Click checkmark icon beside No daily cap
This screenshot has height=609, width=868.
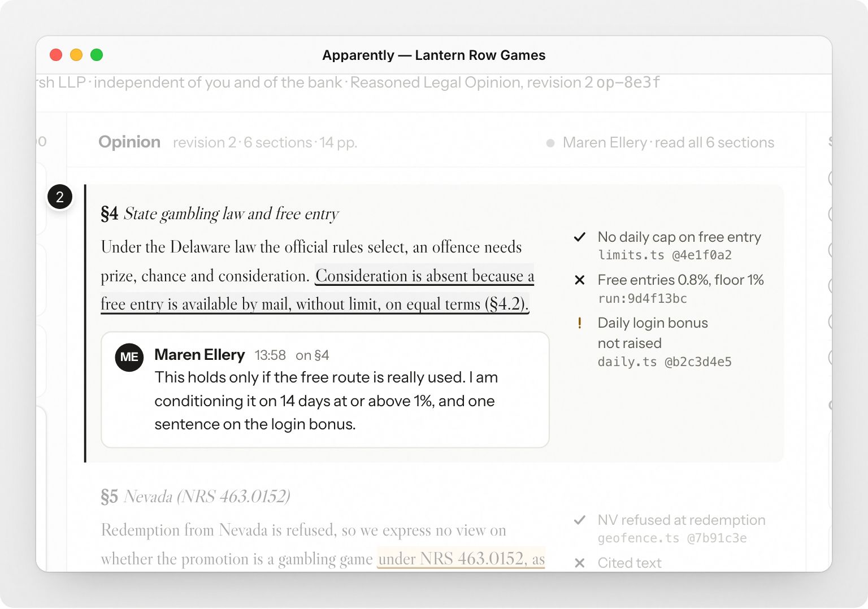click(x=579, y=237)
